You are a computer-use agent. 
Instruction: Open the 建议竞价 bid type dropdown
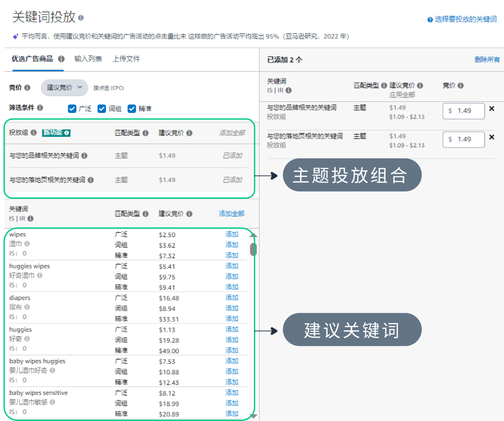pos(64,88)
